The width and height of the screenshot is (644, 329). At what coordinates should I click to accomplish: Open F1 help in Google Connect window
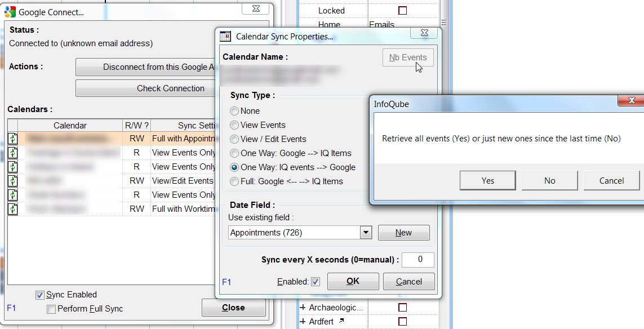pyautogui.click(x=11, y=308)
